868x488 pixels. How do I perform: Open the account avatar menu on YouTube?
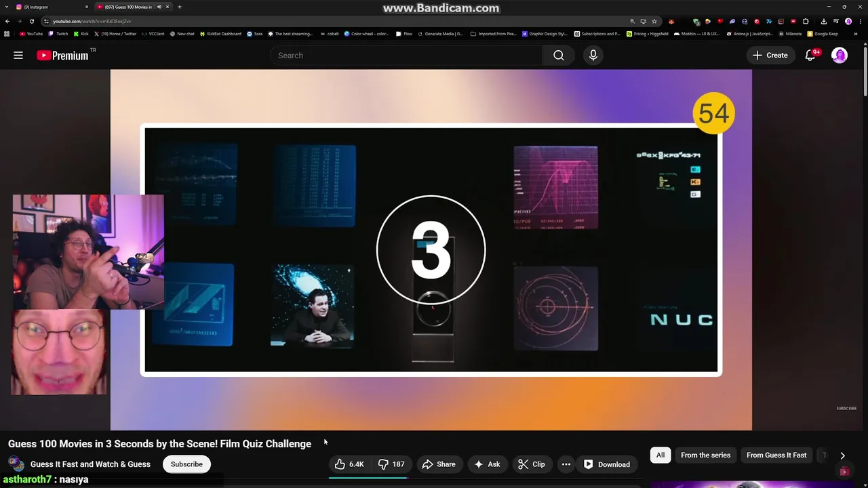(x=840, y=56)
